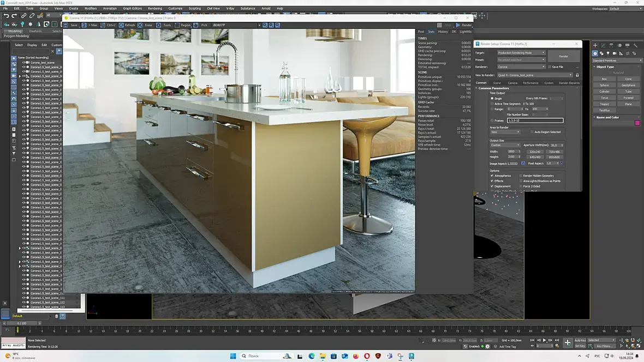Click the last zoom magnifier icon in VFB
The height and width of the screenshot is (362, 644).
(x=278, y=25)
